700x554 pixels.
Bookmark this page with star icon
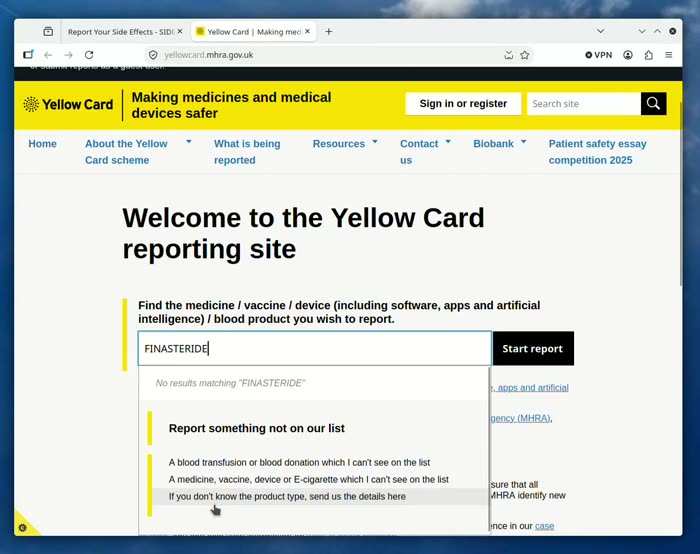525,55
